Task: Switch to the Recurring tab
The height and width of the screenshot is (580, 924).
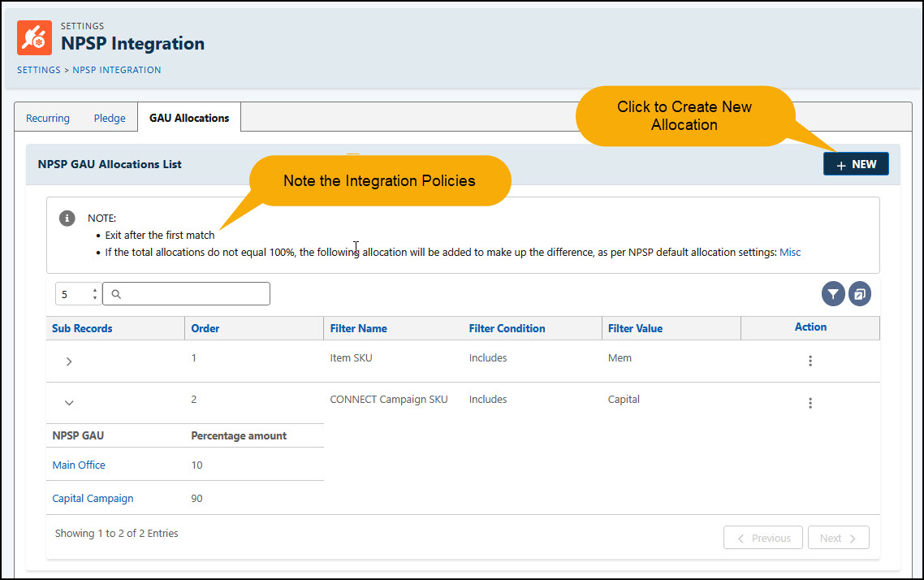Action: (48, 118)
